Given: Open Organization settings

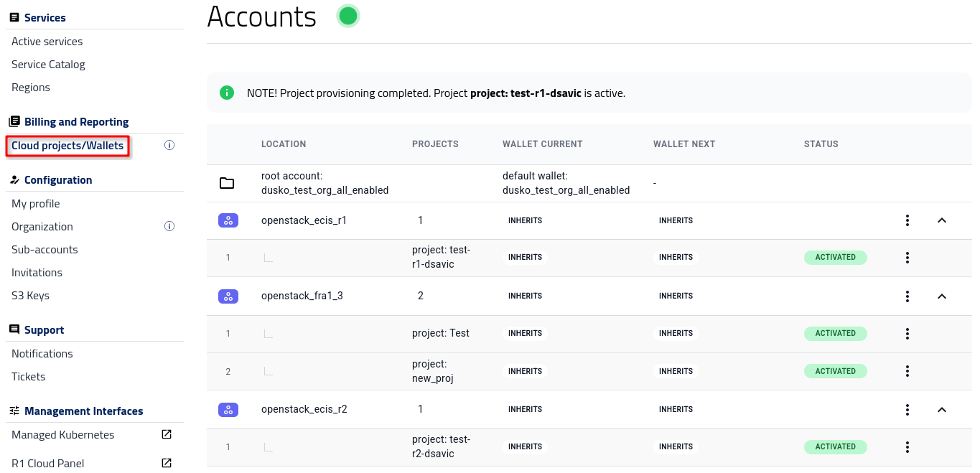Looking at the screenshot, I should [x=42, y=227].
